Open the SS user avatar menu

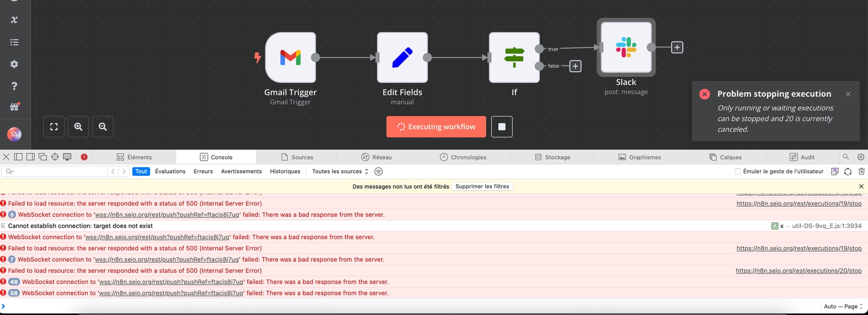[x=14, y=134]
